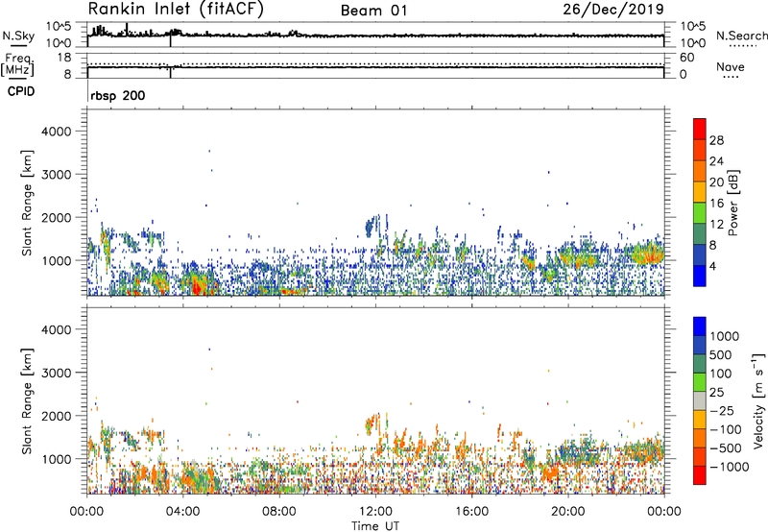Pick the light green Power segment between 12 and 16
768x532 pixels.
(x=700, y=212)
